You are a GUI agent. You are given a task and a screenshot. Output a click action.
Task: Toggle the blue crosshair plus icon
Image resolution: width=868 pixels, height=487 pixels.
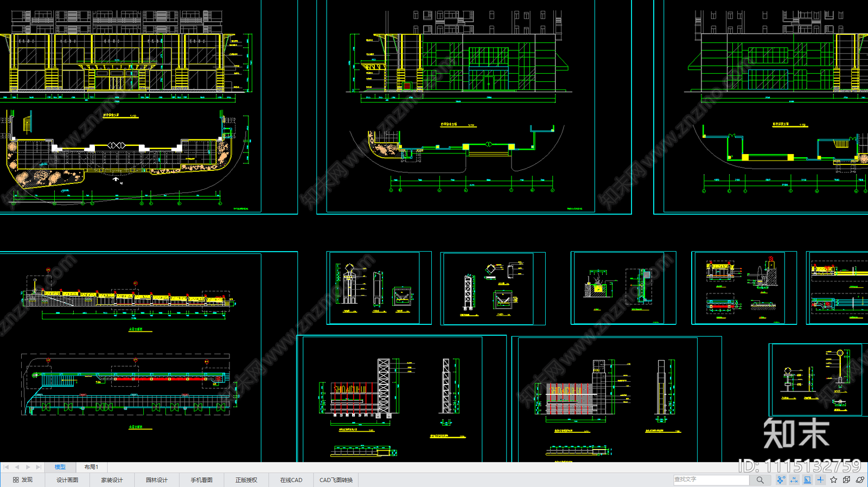[x=820, y=480]
